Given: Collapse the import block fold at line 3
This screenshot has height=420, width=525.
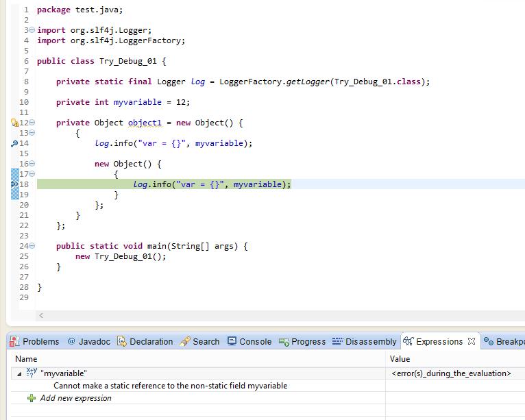Looking at the screenshot, I should click(32, 30).
